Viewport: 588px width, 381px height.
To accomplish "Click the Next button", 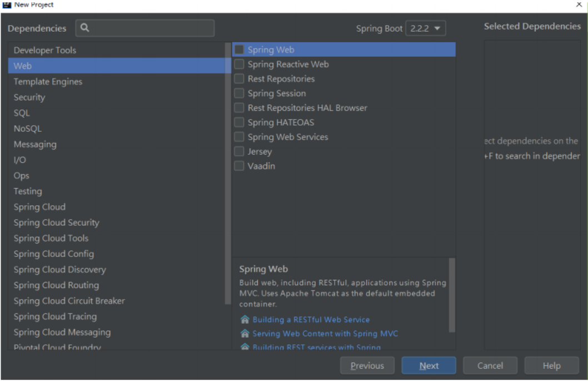I will (x=428, y=365).
